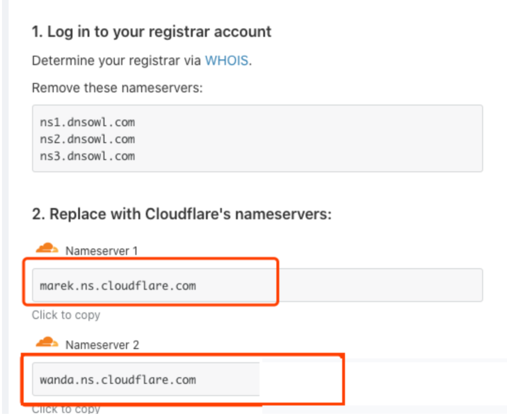507x420 pixels.
Task: Open the WHOIS link
Action: pos(227,61)
